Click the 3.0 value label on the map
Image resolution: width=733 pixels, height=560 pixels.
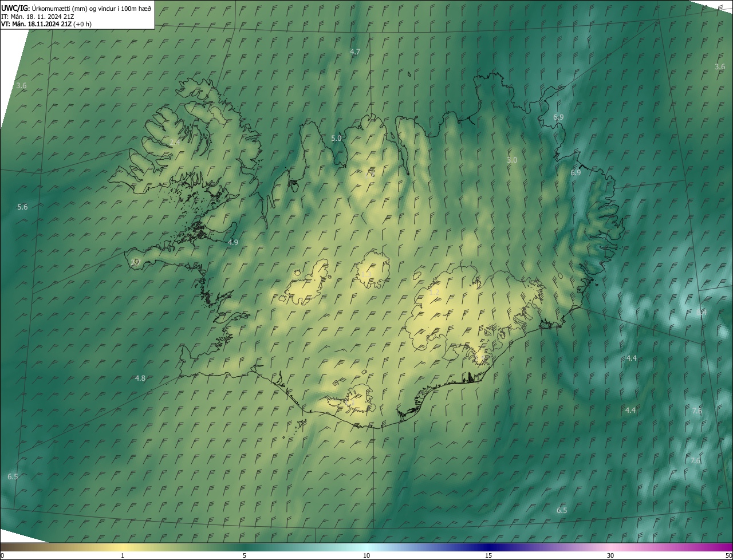tap(512, 160)
